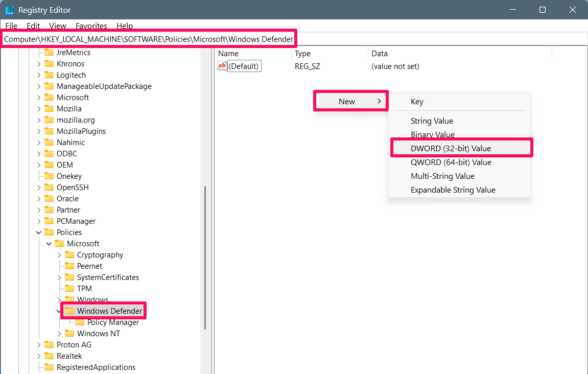Click the (Default) string value icon
588x374 pixels.
[x=222, y=66]
